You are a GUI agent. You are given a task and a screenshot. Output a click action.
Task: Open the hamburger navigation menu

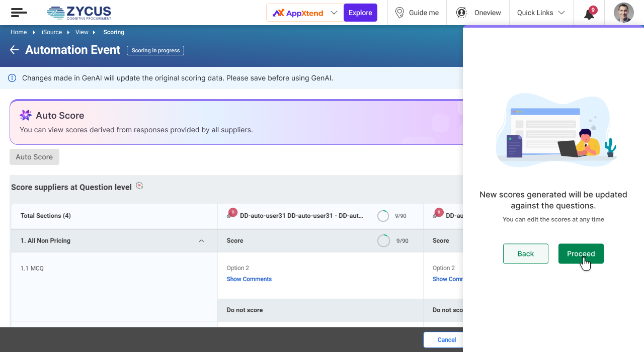(19, 13)
